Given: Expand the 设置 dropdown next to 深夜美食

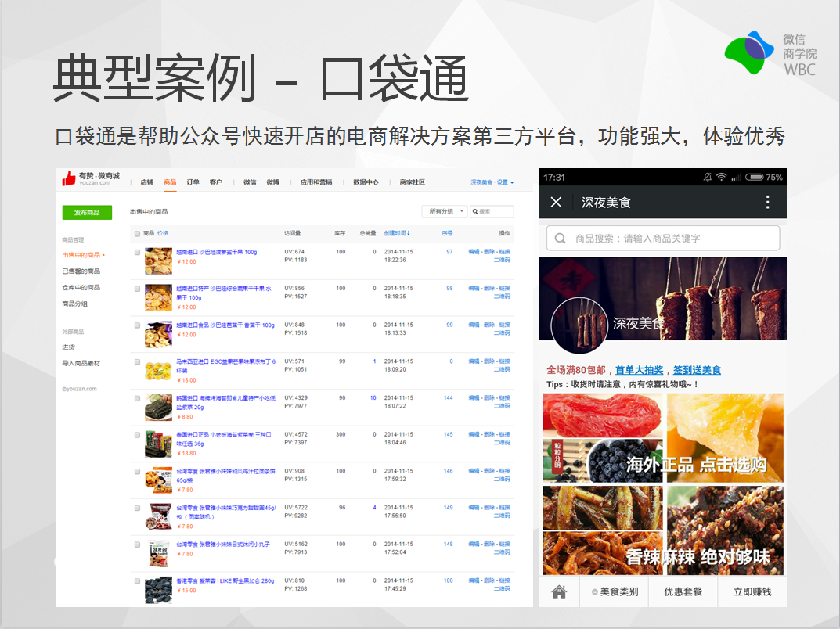Looking at the screenshot, I should (x=505, y=182).
